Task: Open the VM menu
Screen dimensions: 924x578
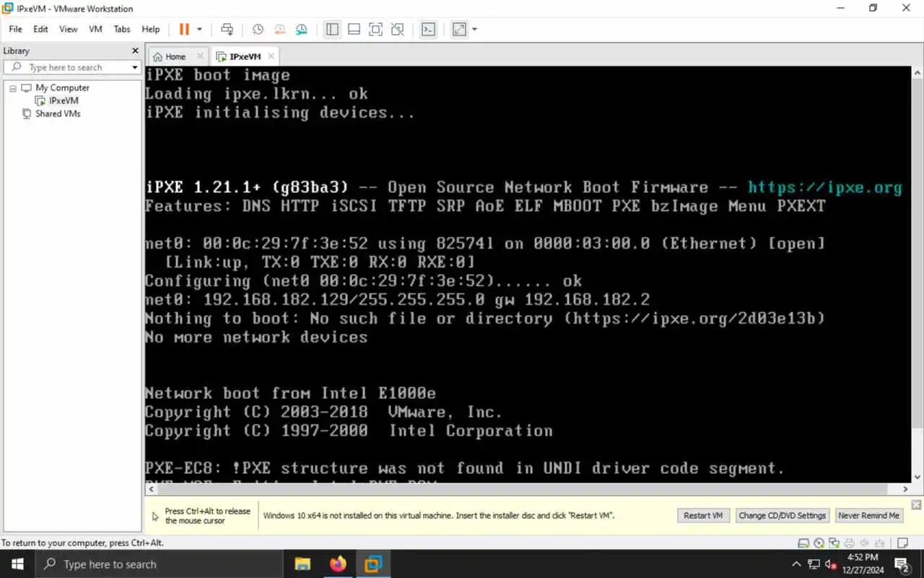Action: (x=95, y=30)
